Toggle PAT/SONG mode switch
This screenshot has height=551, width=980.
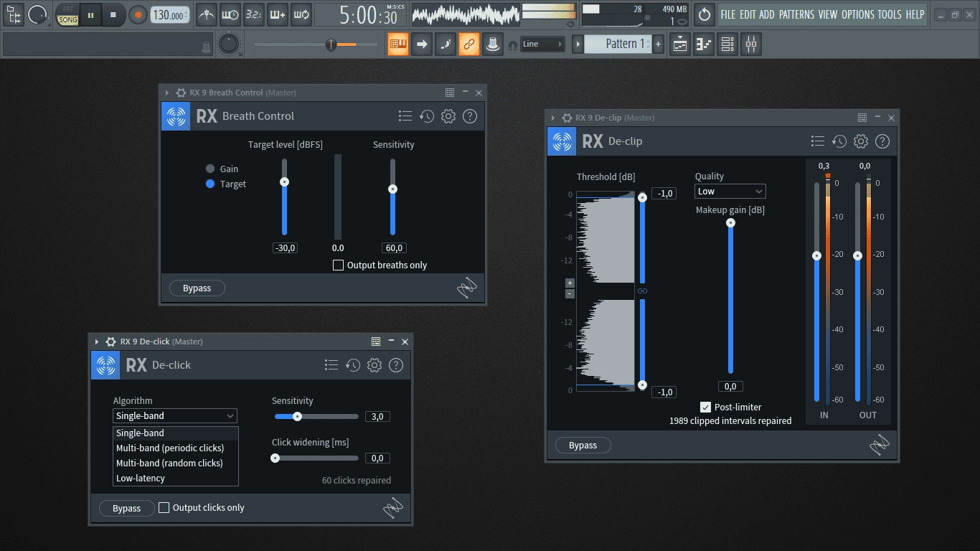[x=68, y=15]
